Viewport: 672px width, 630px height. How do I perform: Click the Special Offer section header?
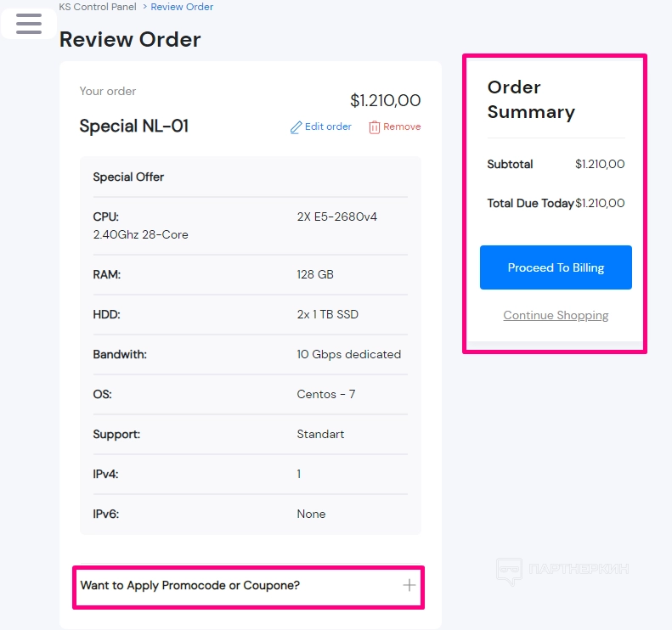coord(128,177)
